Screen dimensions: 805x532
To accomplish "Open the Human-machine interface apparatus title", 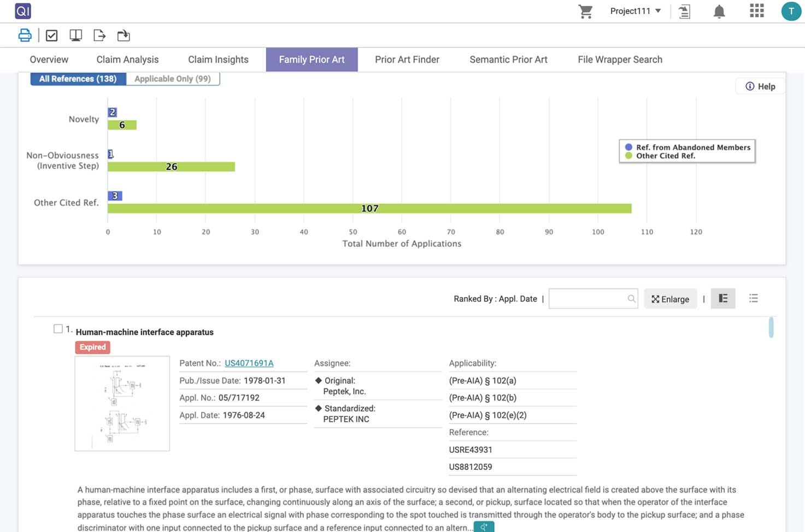I will pos(145,332).
